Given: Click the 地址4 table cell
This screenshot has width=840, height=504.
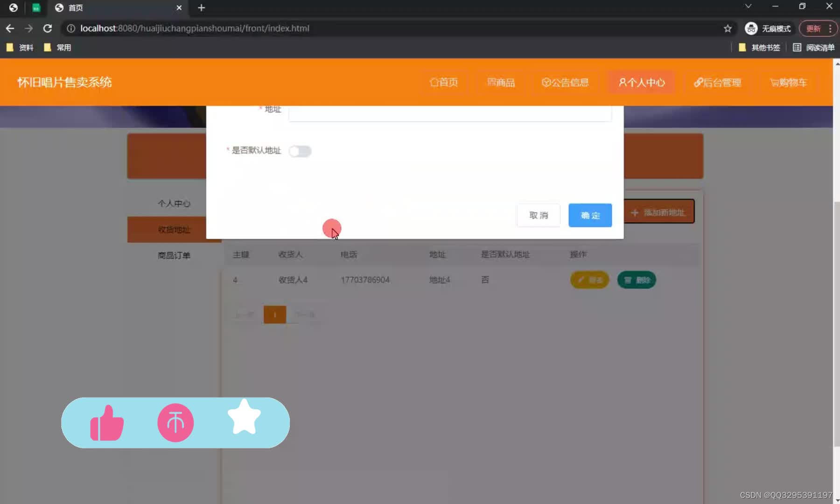Looking at the screenshot, I should tap(440, 280).
